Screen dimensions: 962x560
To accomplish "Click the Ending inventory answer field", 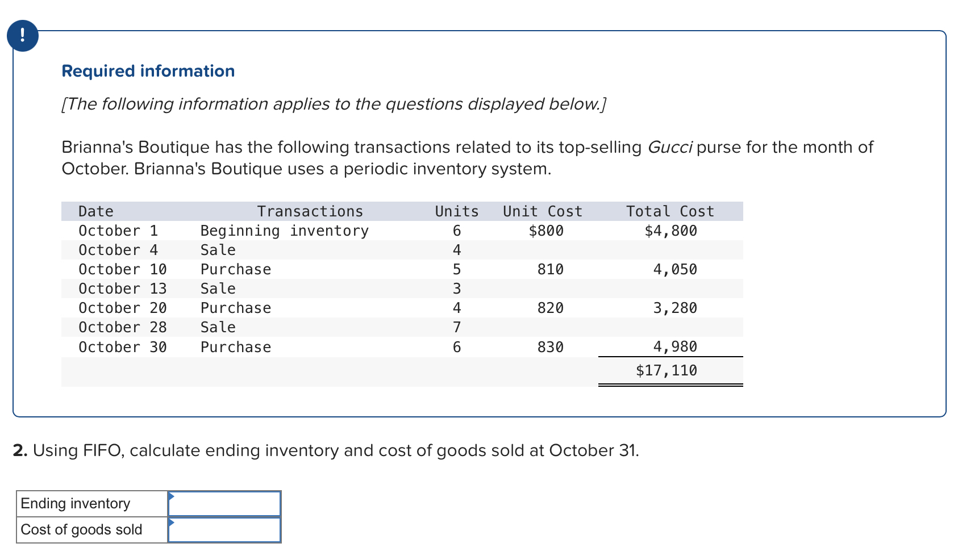I will (x=225, y=504).
